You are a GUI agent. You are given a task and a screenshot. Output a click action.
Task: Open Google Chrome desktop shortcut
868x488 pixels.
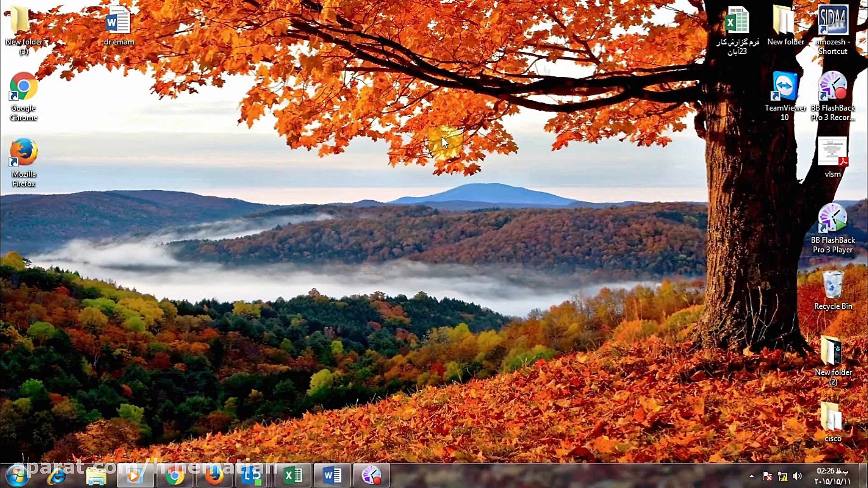click(24, 87)
